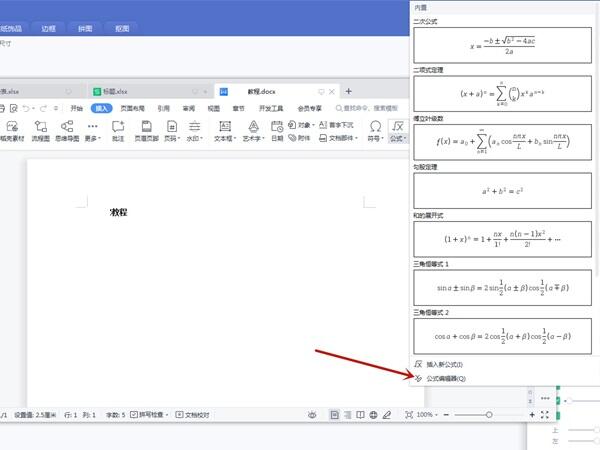600x450 pixels.
Task: Open the 100% zoom level dropdown
Action: coord(427,415)
